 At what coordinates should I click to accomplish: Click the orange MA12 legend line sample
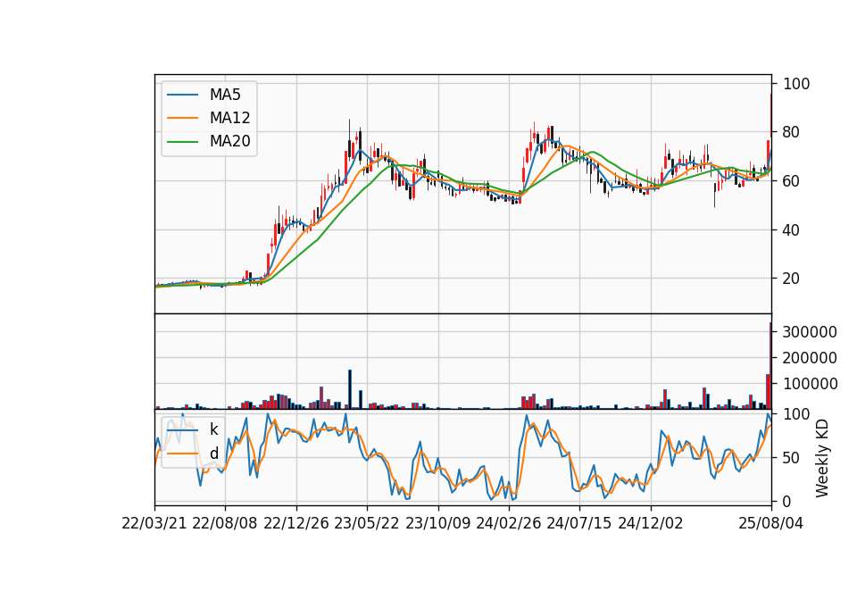click(x=182, y=118)
